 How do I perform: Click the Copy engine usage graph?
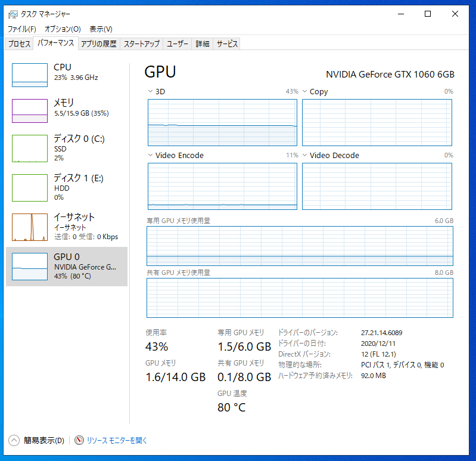coord(377,122)
